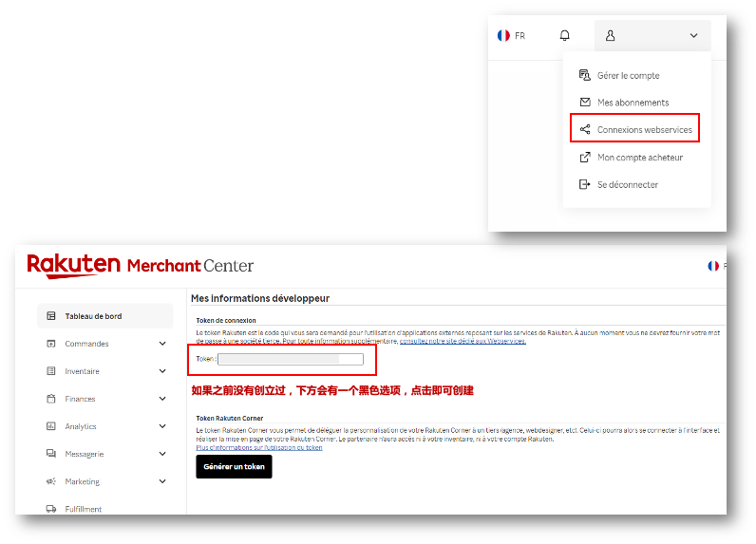Open Gérer le compte menu entry
Image resolution: width=756 pixels, height=544 pixels.
(628, 76)
